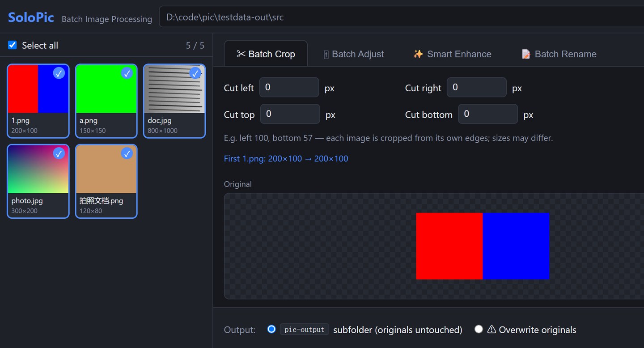Click the checkmark badge on 1.png thumbnail
This screenshot has height=348, width=644.
[x=59, y=73]
